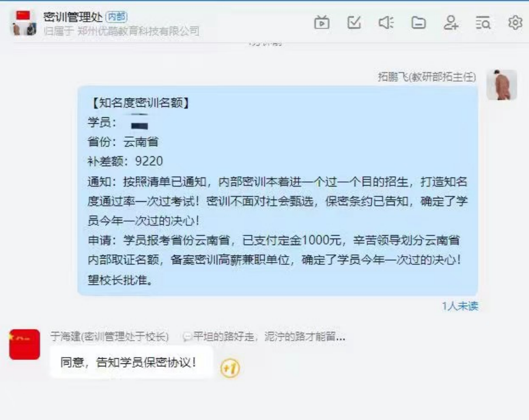Open the group files folder icon
The height and width of the screenshot is (420, 529).
click(x=418, y=23)
